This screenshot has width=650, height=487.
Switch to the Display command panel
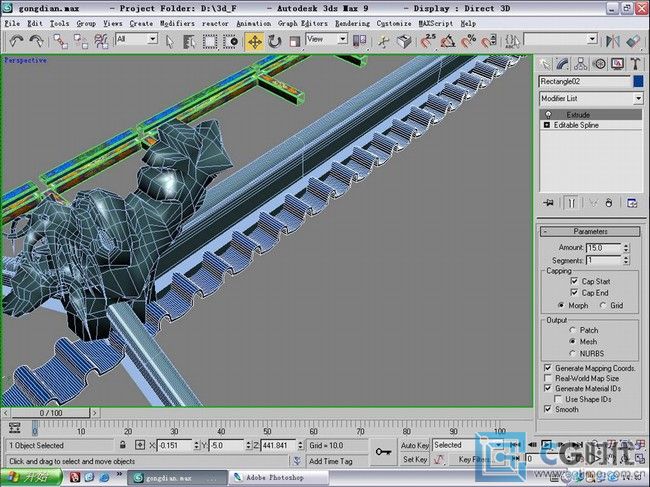tap(617, 64)
